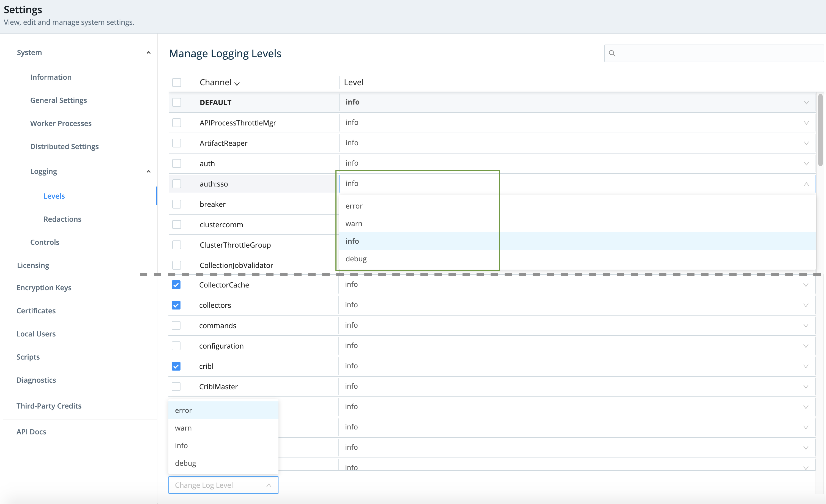826x504 pixels.
Task: Check the auth channel checkbox
Action: [177, 163]
